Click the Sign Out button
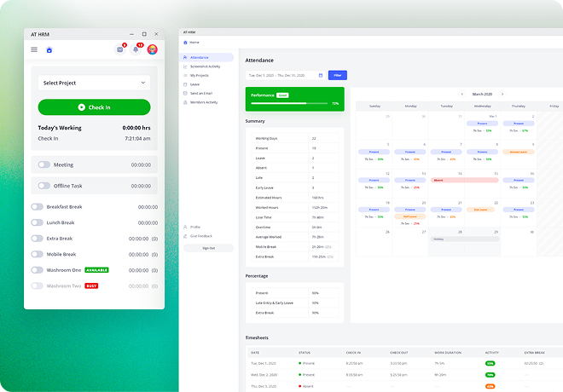 (209, 248)
